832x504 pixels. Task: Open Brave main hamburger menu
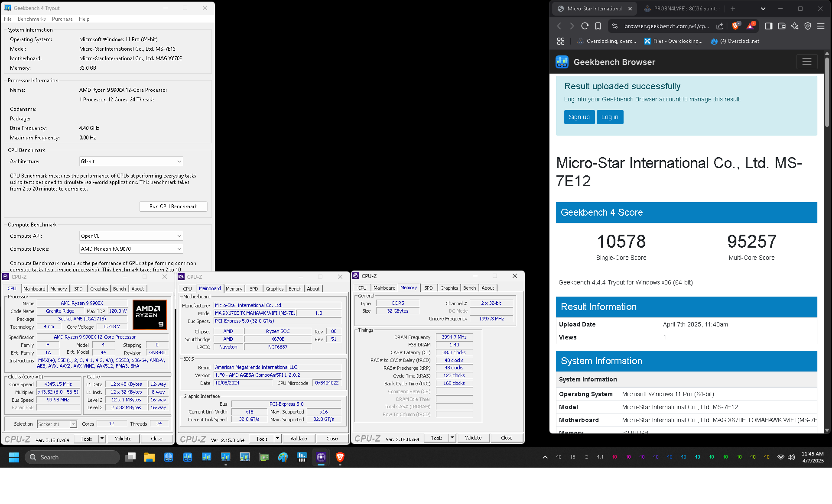821,26
